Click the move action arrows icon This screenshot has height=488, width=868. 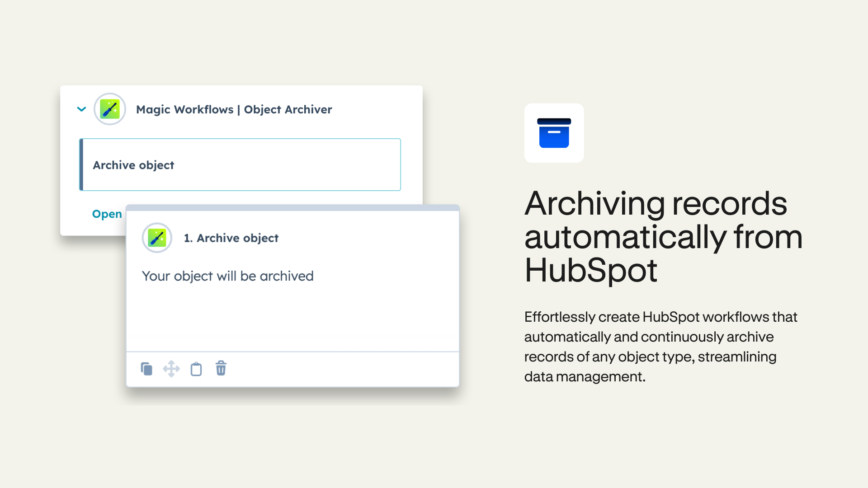point(171,369)
